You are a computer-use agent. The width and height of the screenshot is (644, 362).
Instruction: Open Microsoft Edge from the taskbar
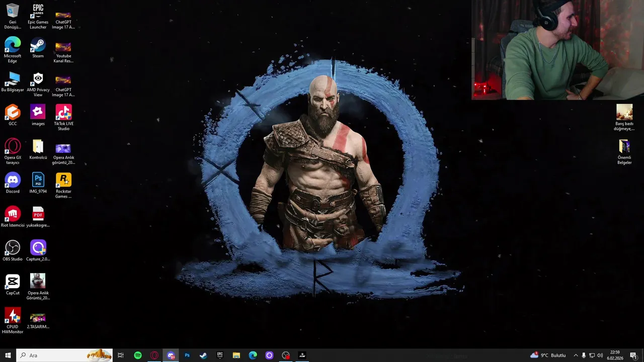[253, 355]
